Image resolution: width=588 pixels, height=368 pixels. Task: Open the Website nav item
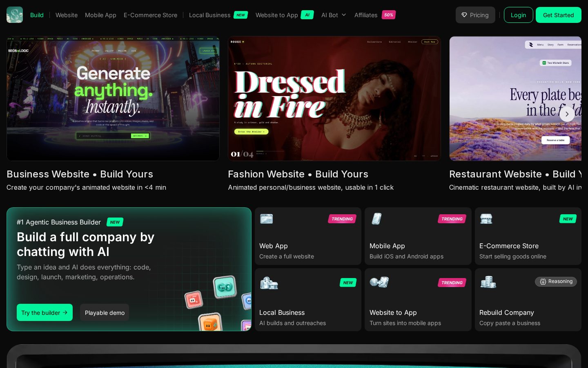pyautogui.click(x=67, y=15)
